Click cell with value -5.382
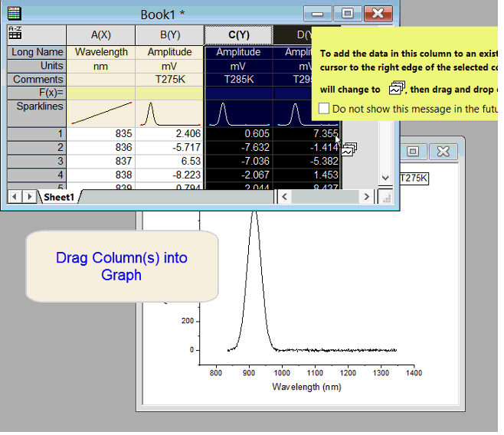 [306, 162]
